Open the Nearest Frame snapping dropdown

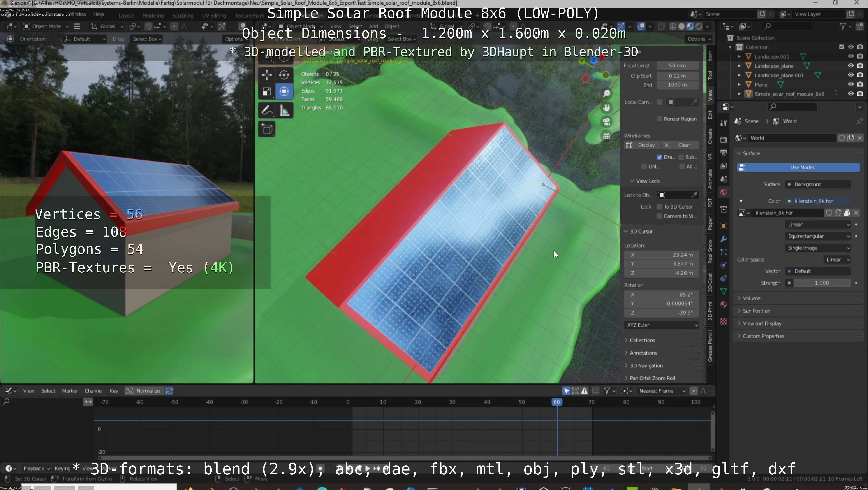click(x=662, y=391)
